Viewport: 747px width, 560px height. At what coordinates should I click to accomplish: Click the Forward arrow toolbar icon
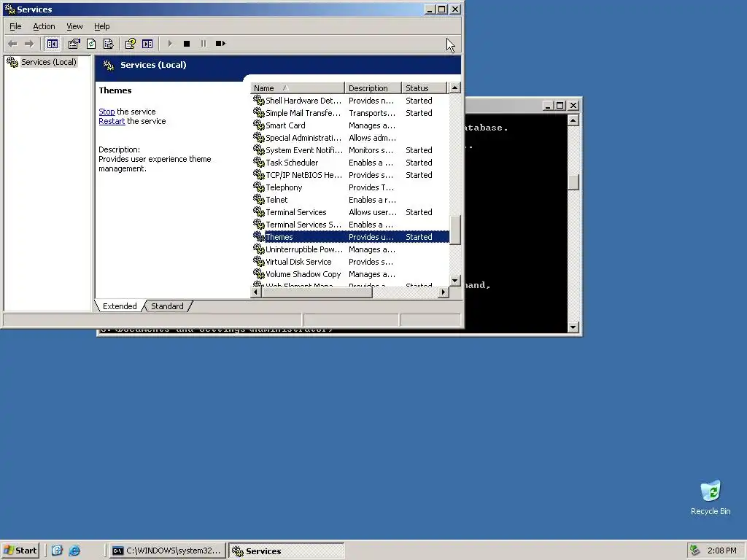tap(29, 44)
